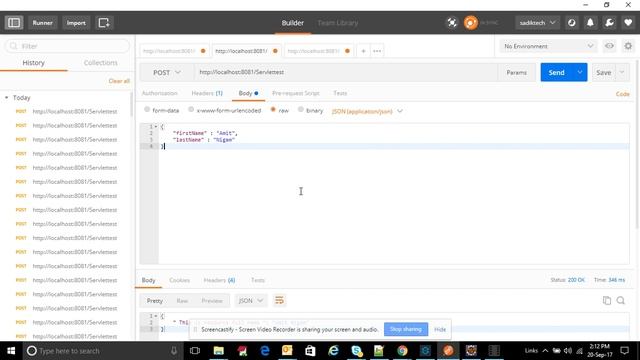Viewport: 640px width, 360px height.
Task: Click the taskbar microphone icon
Action: [174, 351]
